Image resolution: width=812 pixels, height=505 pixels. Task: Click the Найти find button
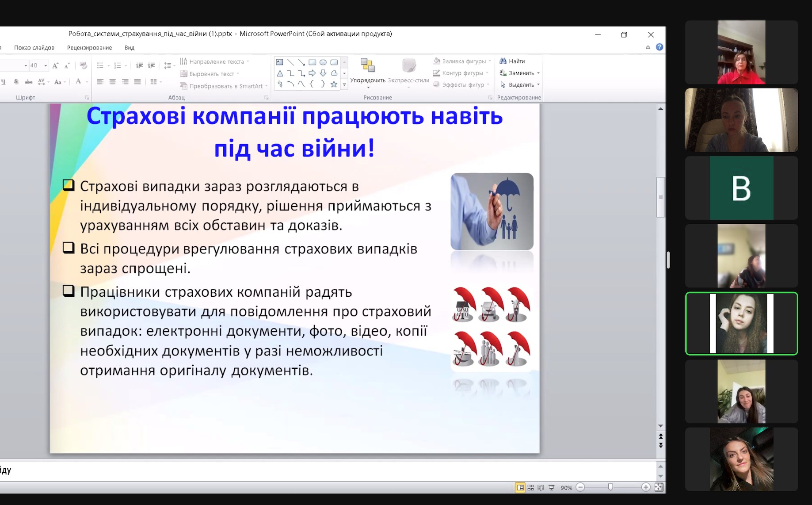click(512, 61)
